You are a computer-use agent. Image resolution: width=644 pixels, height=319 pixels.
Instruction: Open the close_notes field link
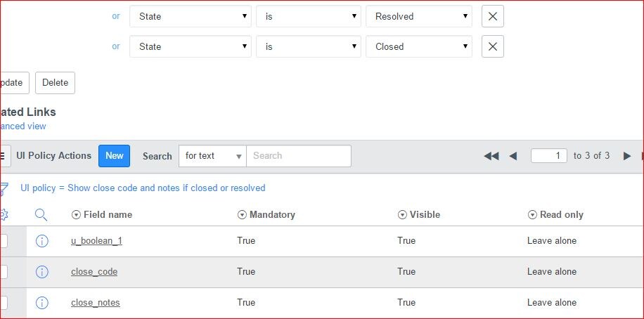point(96,303)
